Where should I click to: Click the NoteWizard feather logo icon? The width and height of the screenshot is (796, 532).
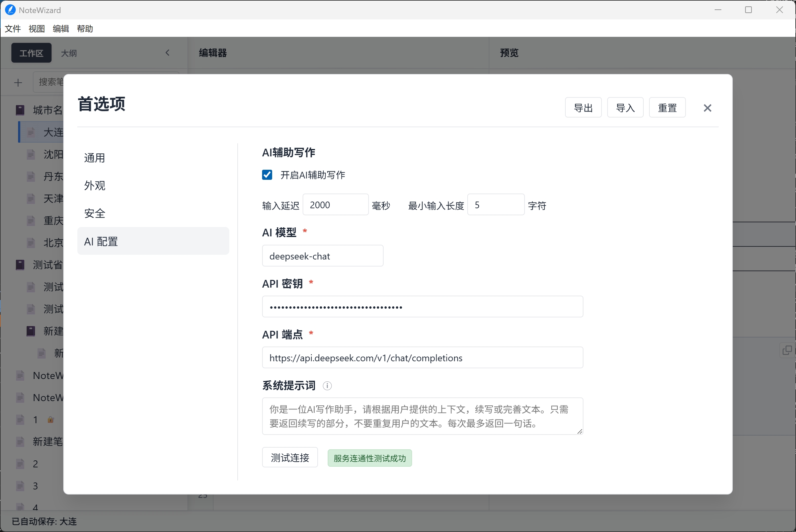pos(10,10)
